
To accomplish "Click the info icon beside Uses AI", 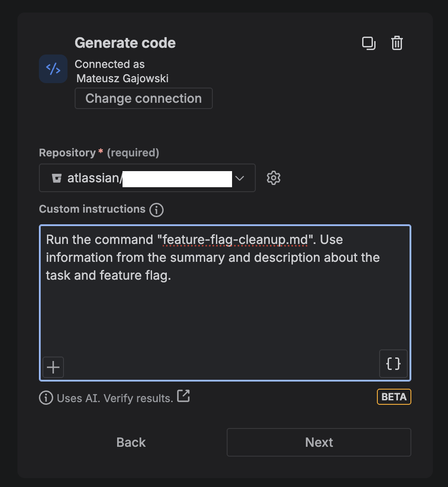I will tap(46, 398).
